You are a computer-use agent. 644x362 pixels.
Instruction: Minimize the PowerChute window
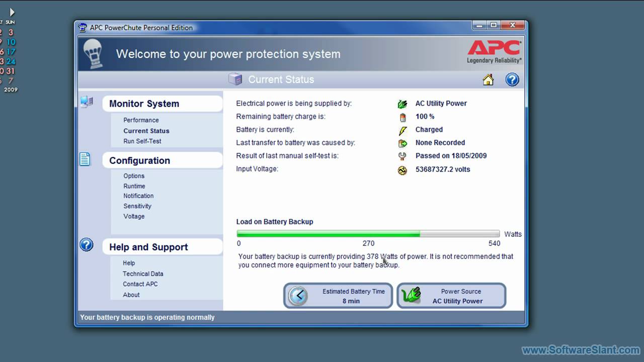tap(480, 25)
